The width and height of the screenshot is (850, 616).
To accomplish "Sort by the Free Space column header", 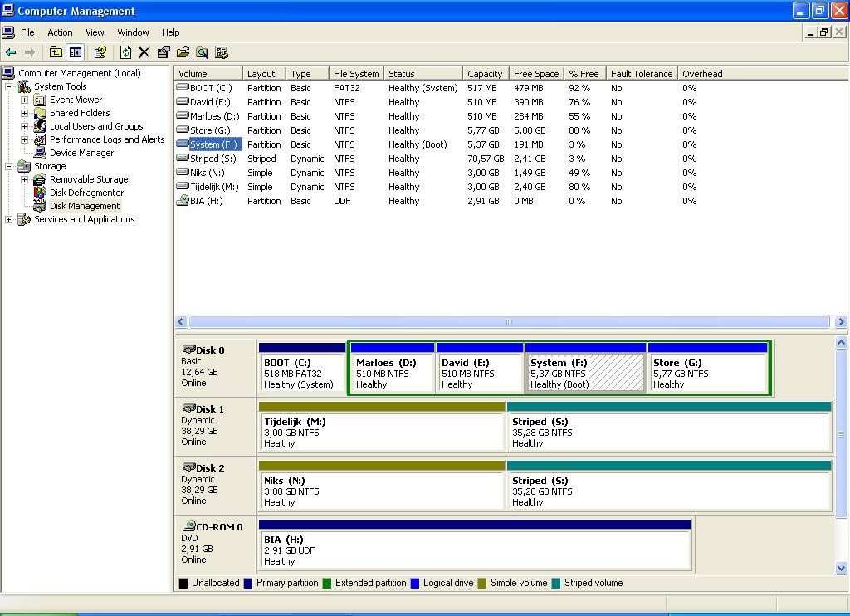I will 536,74.
